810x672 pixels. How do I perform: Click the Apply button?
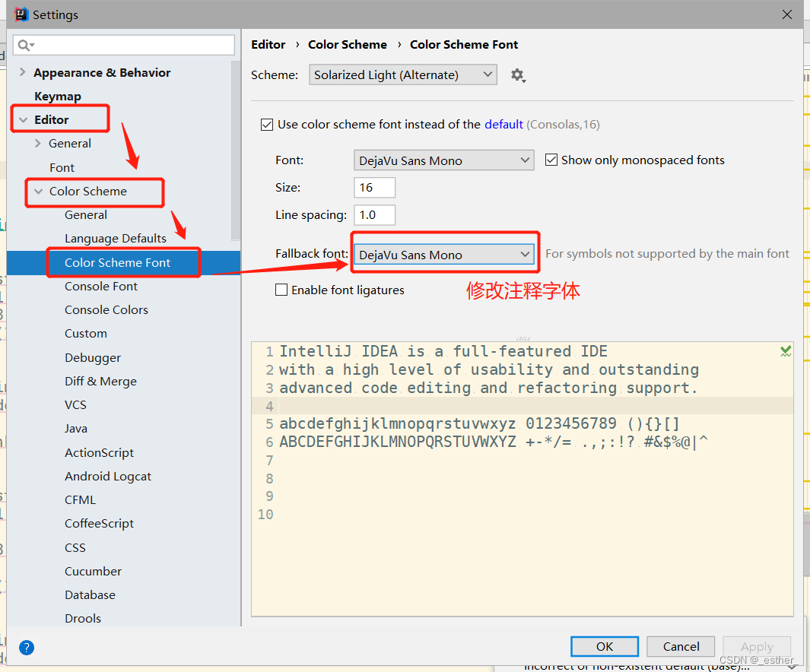pos(757,647)
